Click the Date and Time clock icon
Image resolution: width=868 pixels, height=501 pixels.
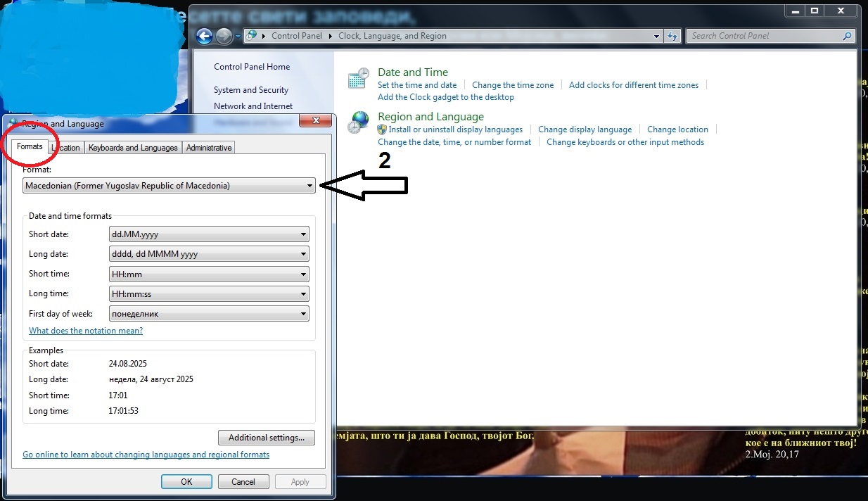coord(359,79)
